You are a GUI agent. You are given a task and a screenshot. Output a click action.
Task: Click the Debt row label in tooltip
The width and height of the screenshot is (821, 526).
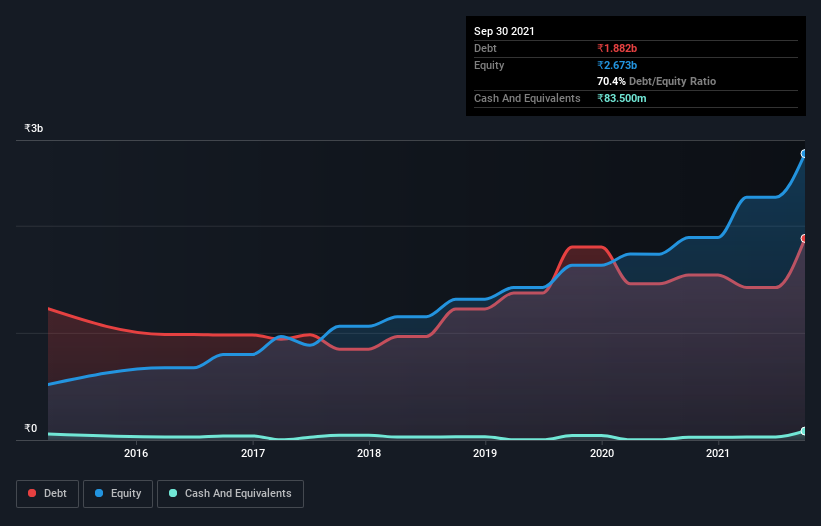tap(485, 48)
